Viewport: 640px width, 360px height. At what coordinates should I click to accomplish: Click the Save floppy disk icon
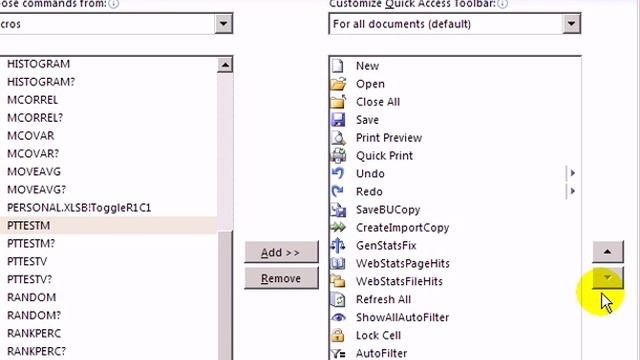coord(338,120)
